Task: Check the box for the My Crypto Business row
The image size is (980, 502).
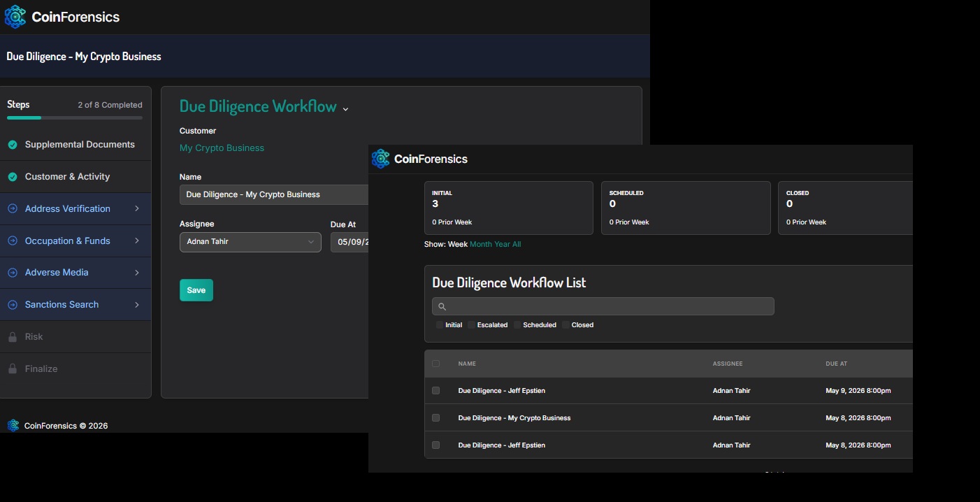Action: (x=435, y=418)
